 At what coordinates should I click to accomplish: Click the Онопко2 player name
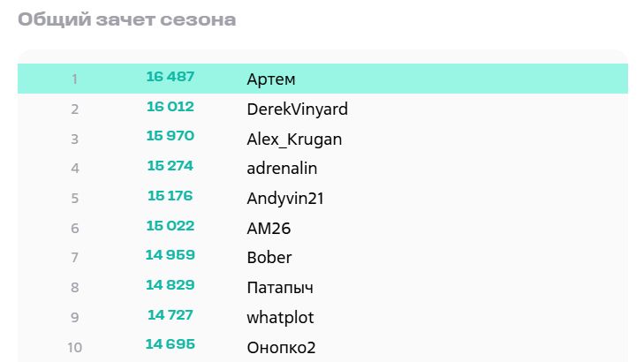(281, 347)
